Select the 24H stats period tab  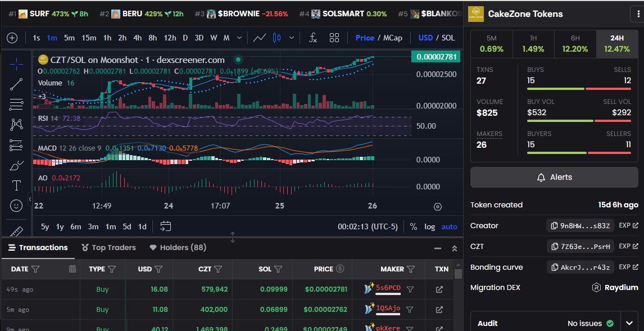click(x=617, y=43)
